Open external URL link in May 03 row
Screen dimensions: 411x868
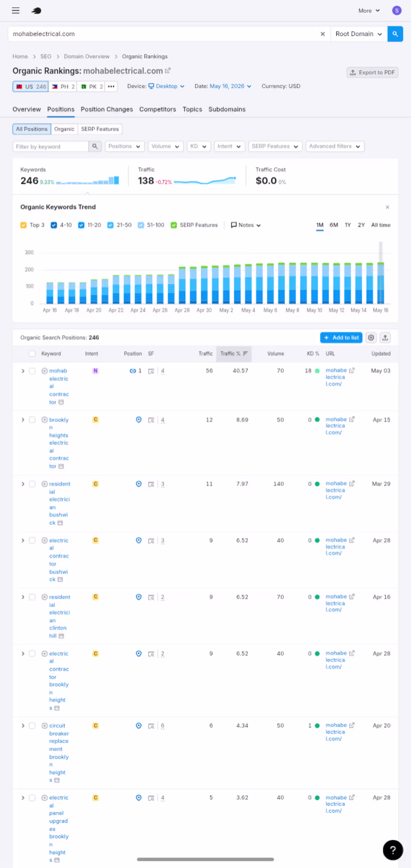tap(352, 370)
